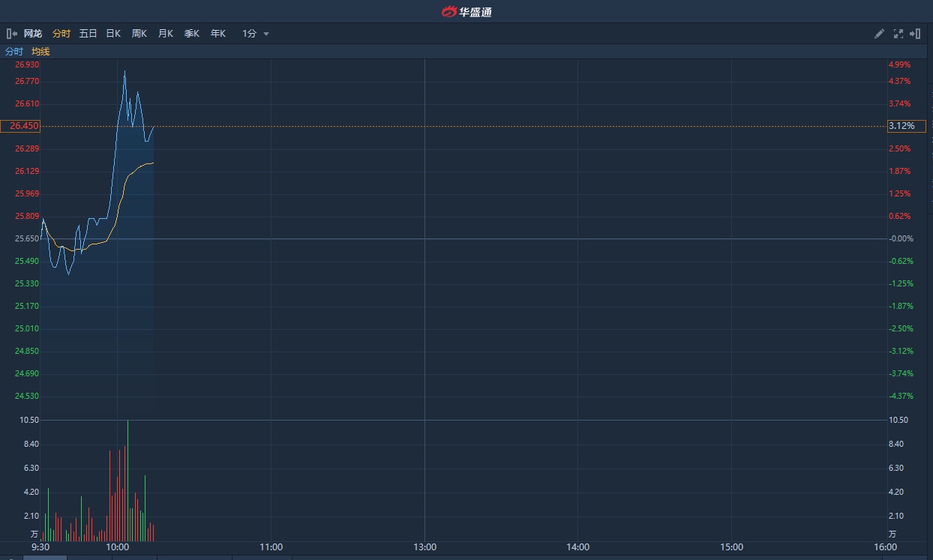The width and height of the screenshot is (933, 560).
Task: Click the dropdown arrow next to 1分
Action: tap(266, 34)
